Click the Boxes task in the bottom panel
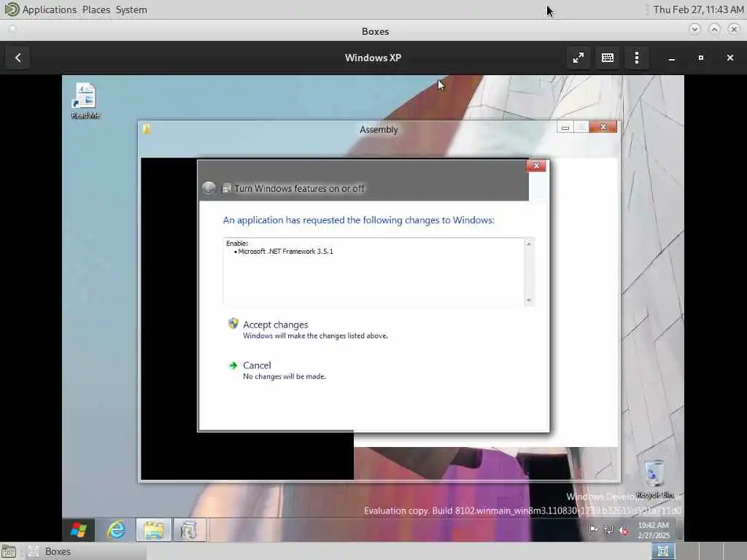The image size is (747, 560). pyautogui.click(x=86, y=551)
